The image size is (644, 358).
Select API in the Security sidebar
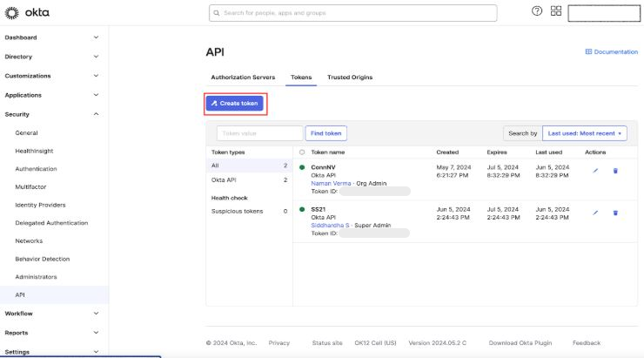click(54, 294)
